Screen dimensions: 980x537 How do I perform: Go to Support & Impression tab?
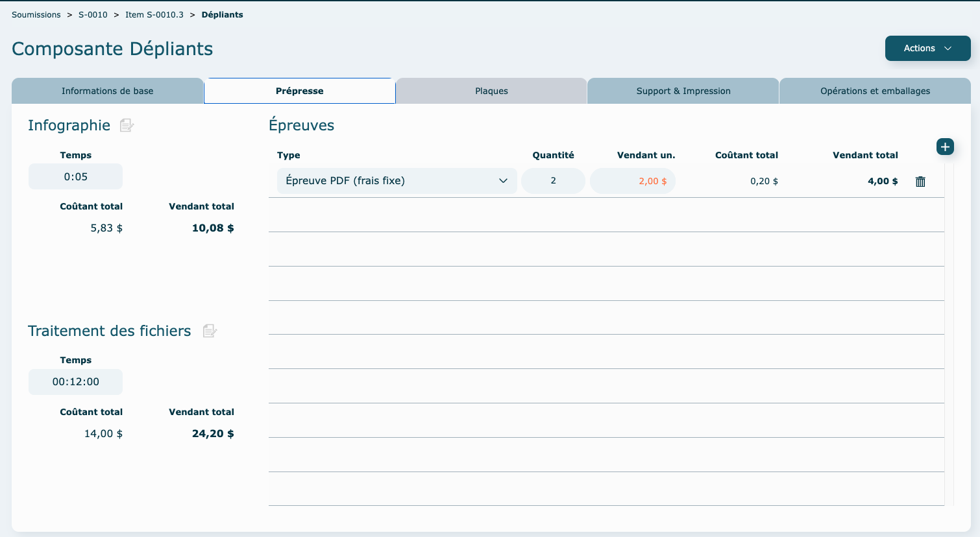(683, 91)
